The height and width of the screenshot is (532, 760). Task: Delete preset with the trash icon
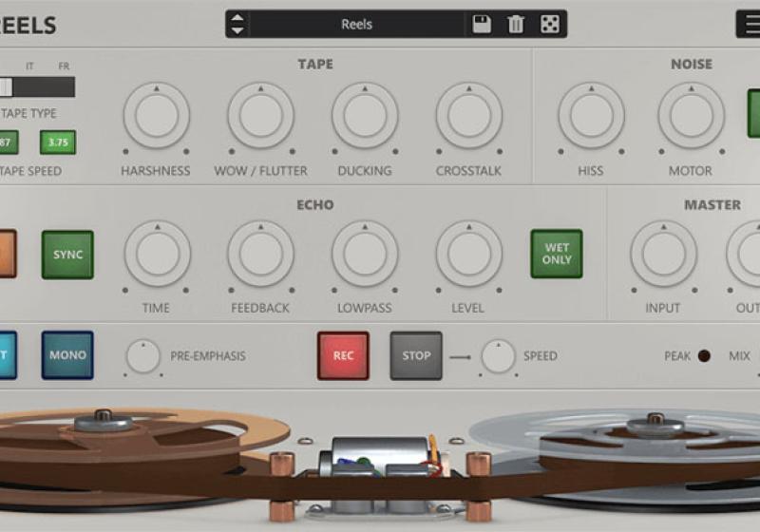click(515, 24)
